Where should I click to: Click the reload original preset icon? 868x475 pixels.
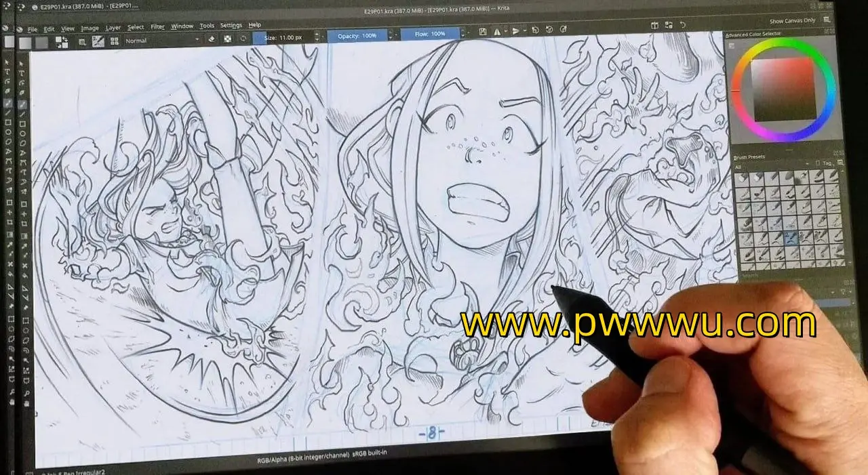tap(244, 39)
